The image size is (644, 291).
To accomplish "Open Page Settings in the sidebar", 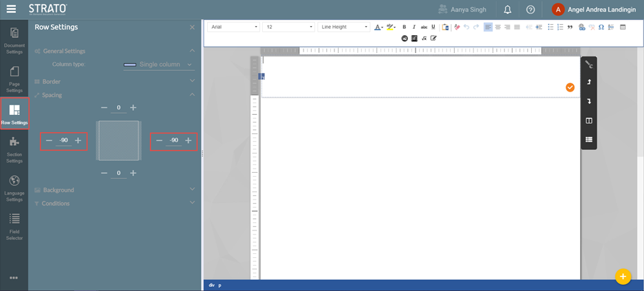I will 14,79.
